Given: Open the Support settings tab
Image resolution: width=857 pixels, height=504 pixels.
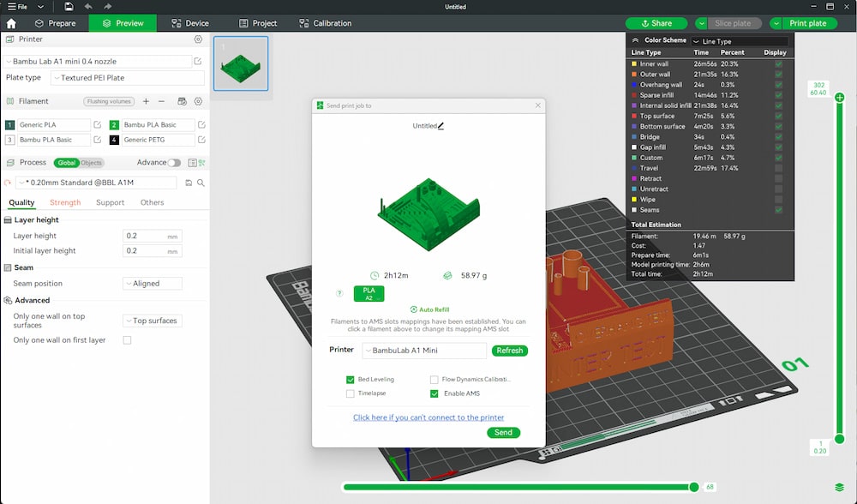Looking at the screenshot, I should [111, 202].
